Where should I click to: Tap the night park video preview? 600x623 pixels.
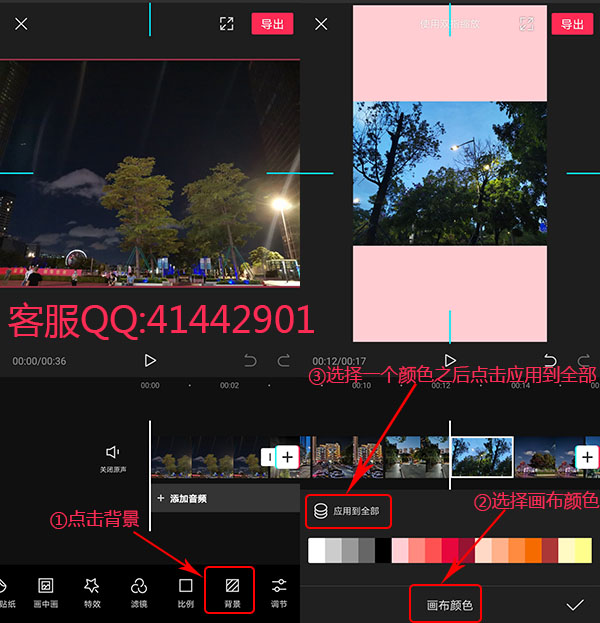(x=150, y=173)
